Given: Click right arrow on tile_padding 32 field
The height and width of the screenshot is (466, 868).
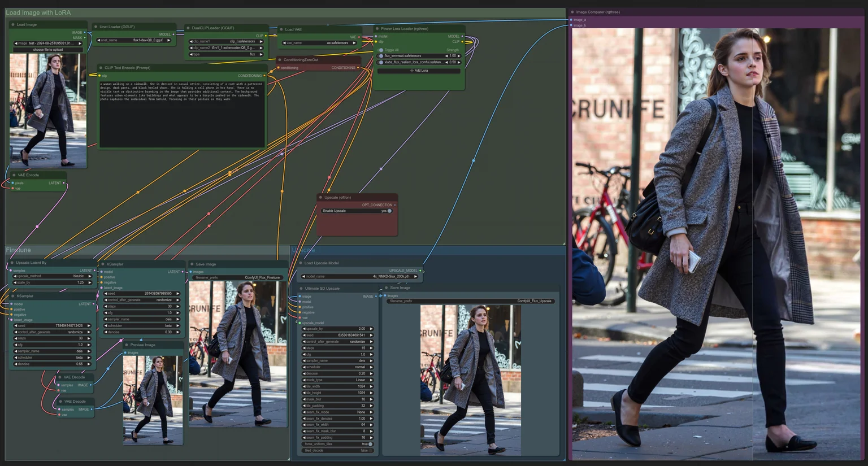Looking at the screenshot, I should pyautogui.click(x=371, y=406).
